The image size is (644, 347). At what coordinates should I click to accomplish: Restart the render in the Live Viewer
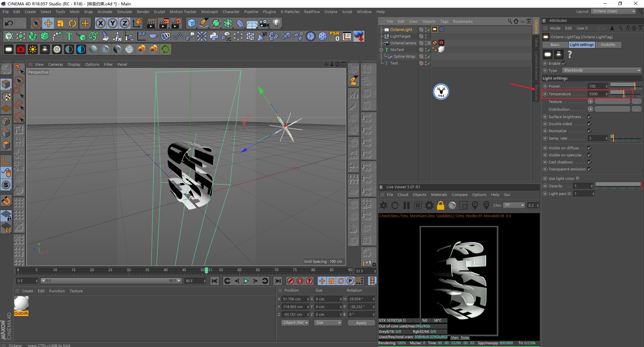pyautogui.click(x=395, y=205)
